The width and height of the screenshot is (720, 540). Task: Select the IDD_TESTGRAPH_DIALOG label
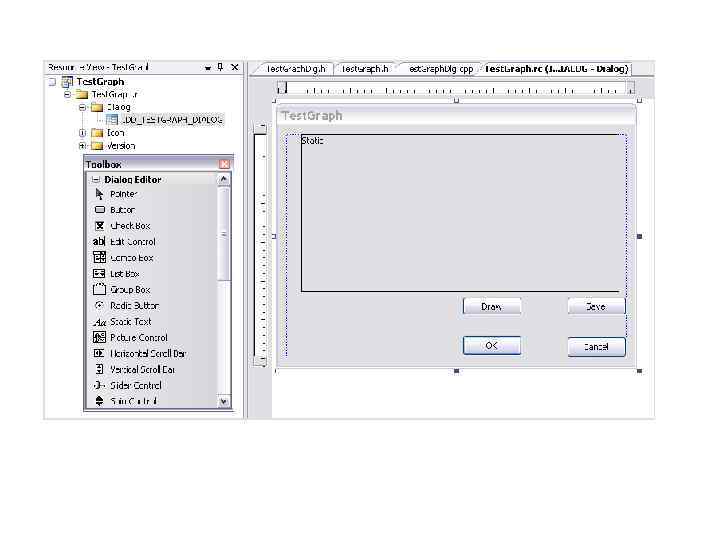point(172,120)
